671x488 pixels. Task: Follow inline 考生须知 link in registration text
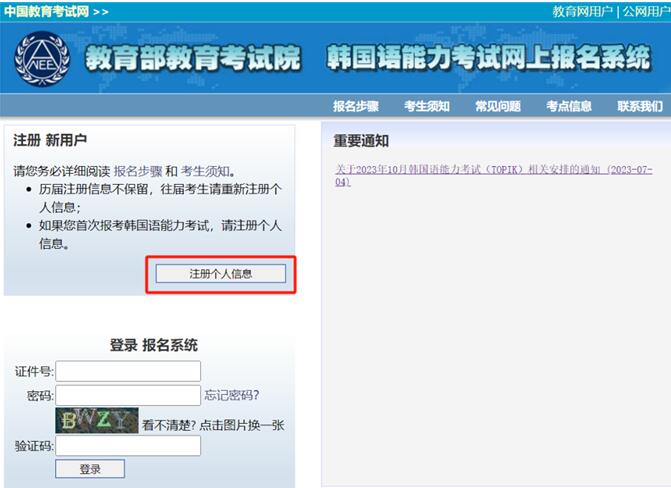tap(205, 171)
